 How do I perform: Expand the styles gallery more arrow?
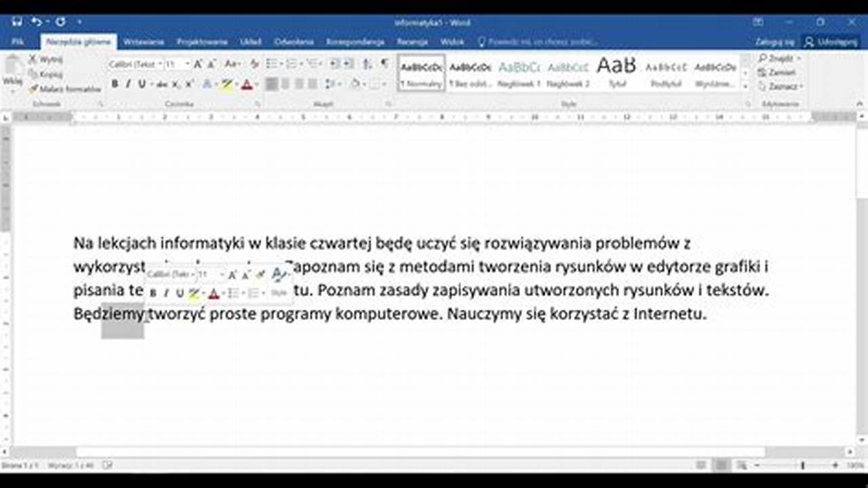(745, 87)
